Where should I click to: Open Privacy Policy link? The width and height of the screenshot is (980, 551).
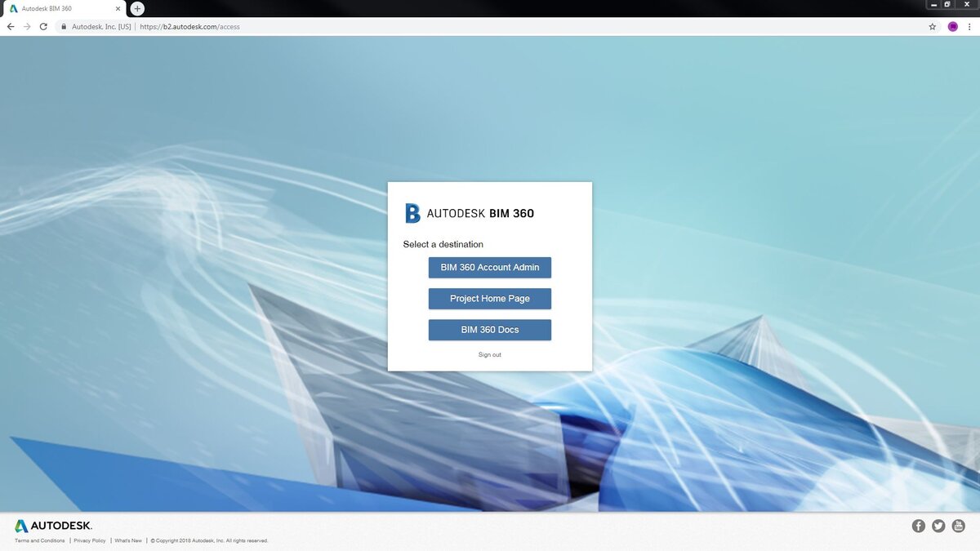pos(90,541)
